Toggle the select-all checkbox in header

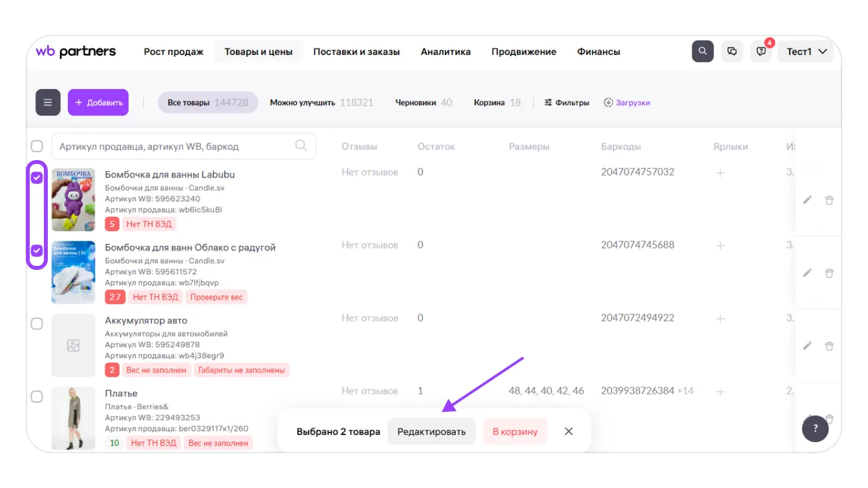point(37,146)
